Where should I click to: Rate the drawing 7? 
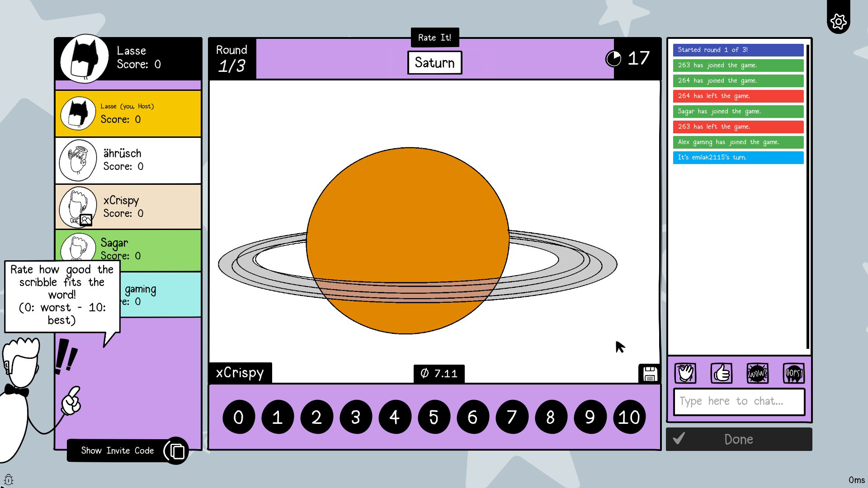[512, 417]
